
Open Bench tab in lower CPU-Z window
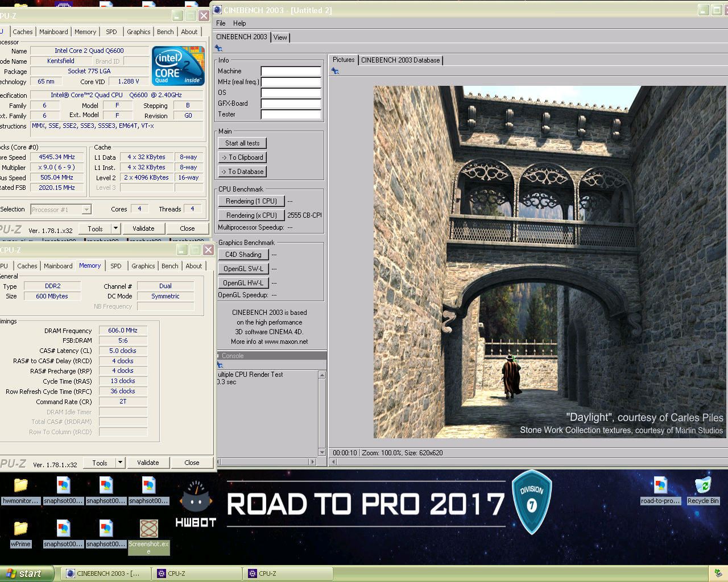[x=169, y=266]
